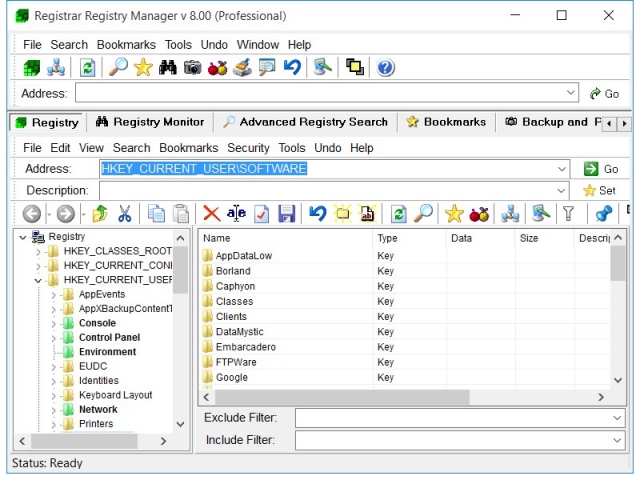Image resolution: width=640 pixels, height=480 pixels.
Task: Open the Description dropdown
Action: click(x=562, y=190)
